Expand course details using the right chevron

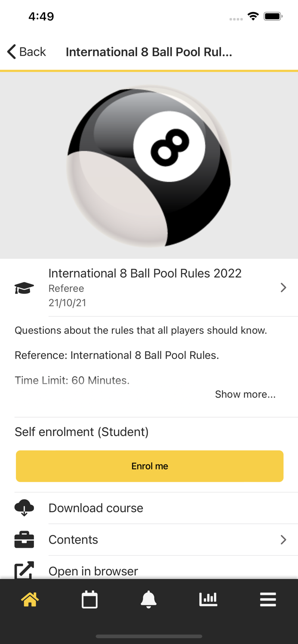[283, 288]
